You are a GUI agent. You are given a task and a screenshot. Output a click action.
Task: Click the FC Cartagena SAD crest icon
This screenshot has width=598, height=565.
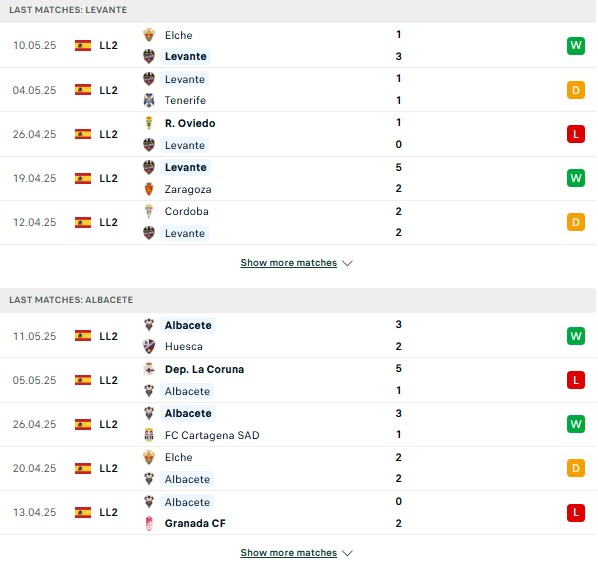(149, 435)
